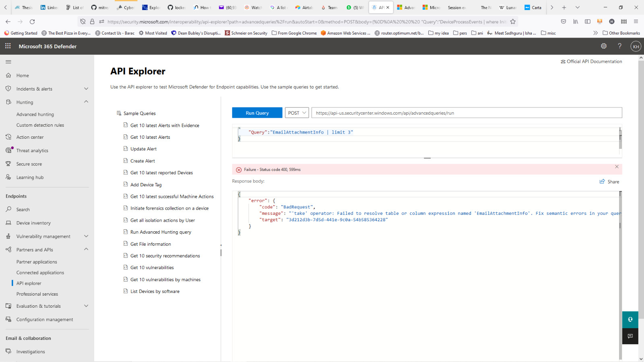Open Connected applications
This screenshot has width=644, height=362.
click(40, 273)
